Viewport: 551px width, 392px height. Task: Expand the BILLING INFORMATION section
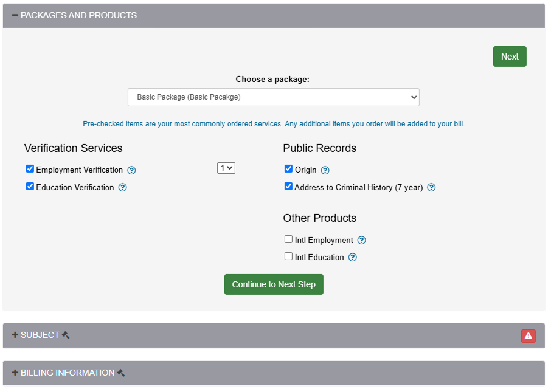14,373
